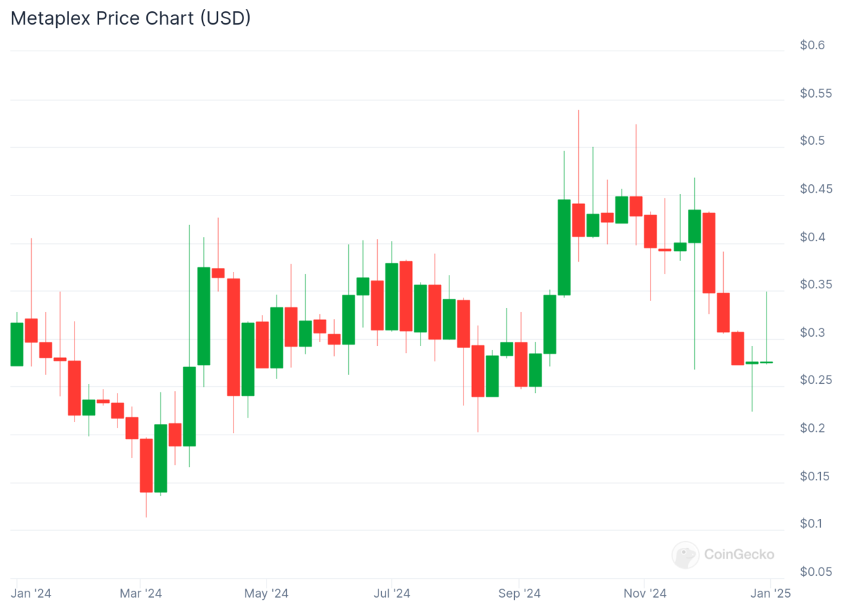Image resolution: width=844 pixels, height=616 pixels.
Task: Click the CoinGecko watermark text
Action: point(739,554)
